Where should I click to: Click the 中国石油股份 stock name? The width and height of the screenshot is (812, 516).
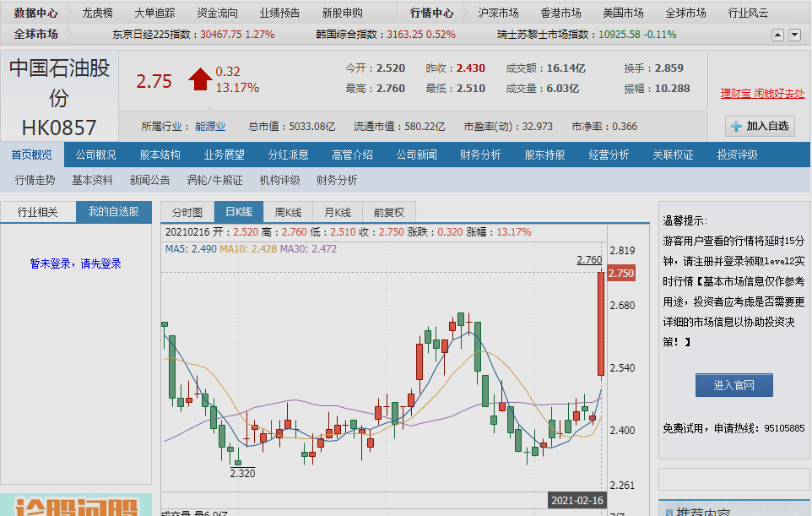click(59, 83)
